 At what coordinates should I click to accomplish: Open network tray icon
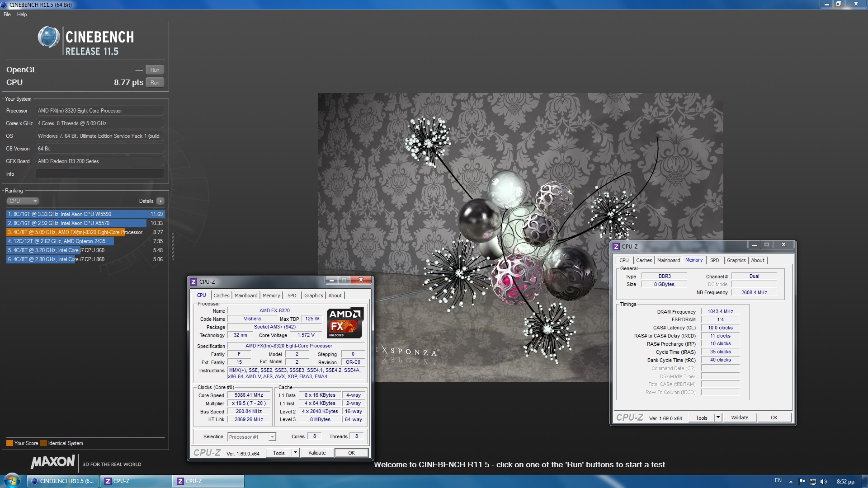point(812,482)
